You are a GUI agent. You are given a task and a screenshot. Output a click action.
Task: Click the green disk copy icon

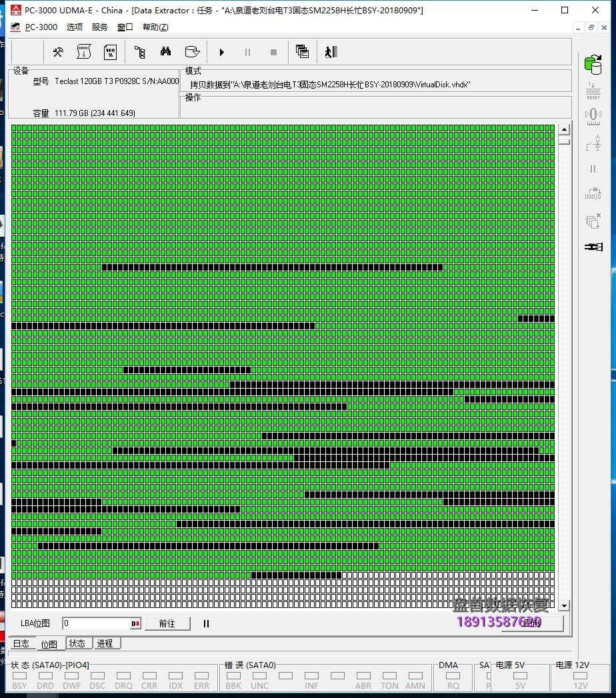pos(593,64)
